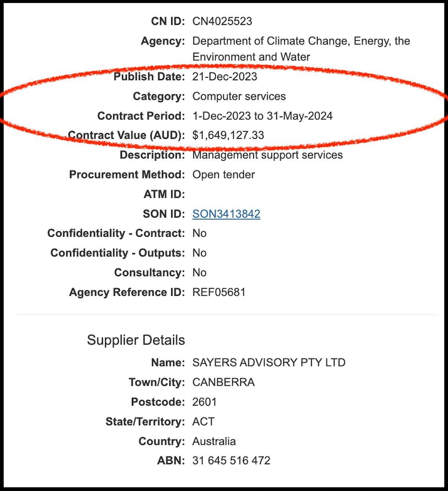Screen dimensions: 448x491
Task: Click the Consultancy value No
Action: 199,273
